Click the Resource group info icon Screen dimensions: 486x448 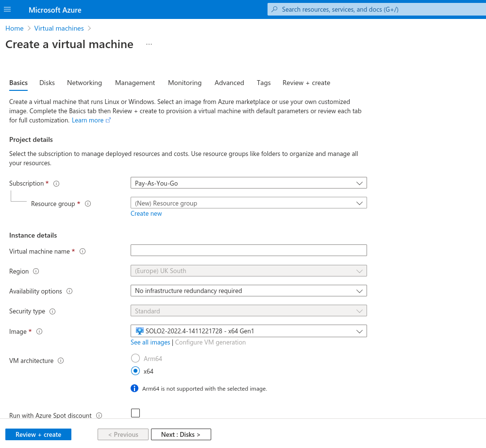pyautogui.click(x=88, y=204)
